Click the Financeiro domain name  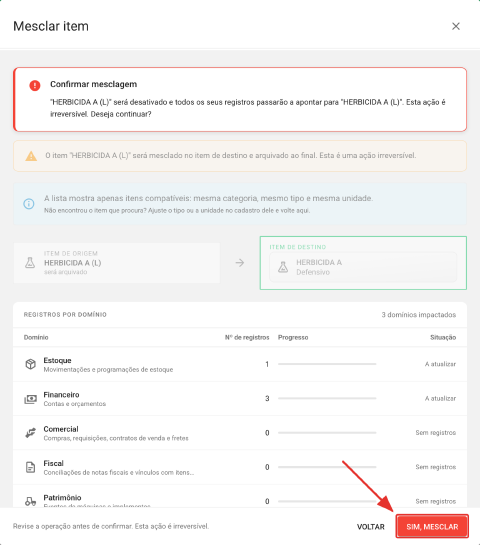coord(61,395)
